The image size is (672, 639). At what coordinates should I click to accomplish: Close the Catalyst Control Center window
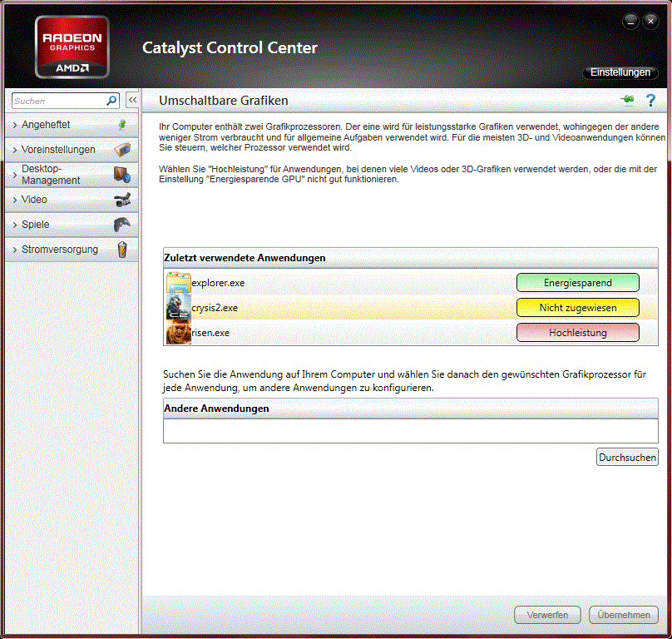[x=650, y=21]
